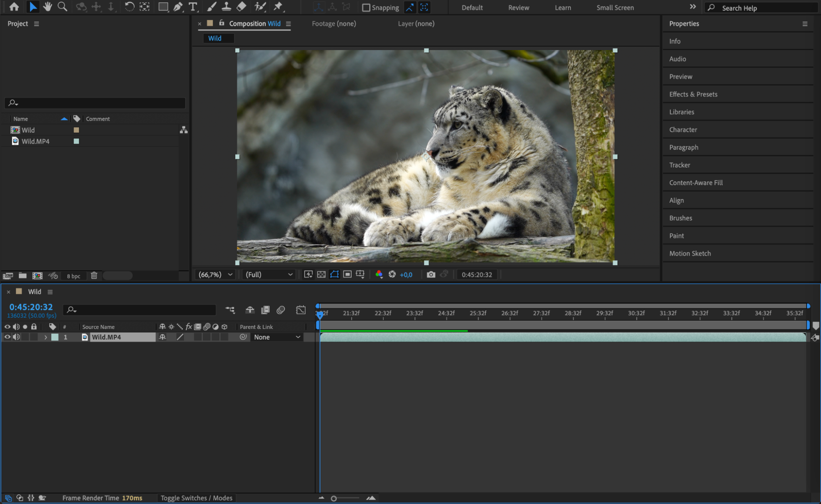821x504 pixels.
Task: Click the Take Snapshot camera icon
Action: pos(431,275)
